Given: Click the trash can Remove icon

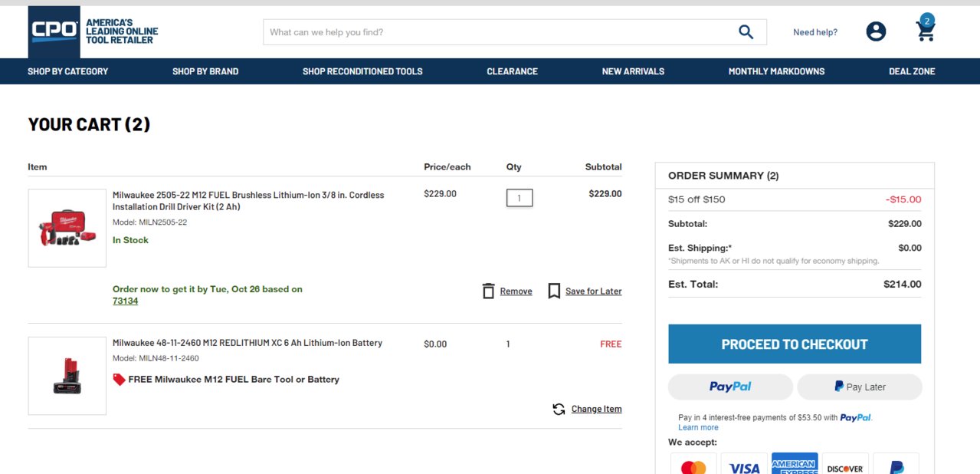Looking at the screenshot, I should (488, 291).
